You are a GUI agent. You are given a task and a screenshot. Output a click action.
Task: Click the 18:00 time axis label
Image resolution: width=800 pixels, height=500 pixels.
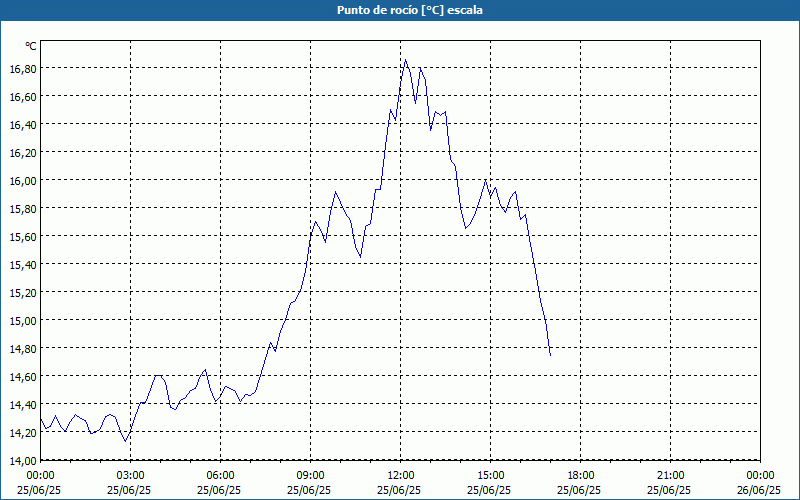click(x=581, y=476)
